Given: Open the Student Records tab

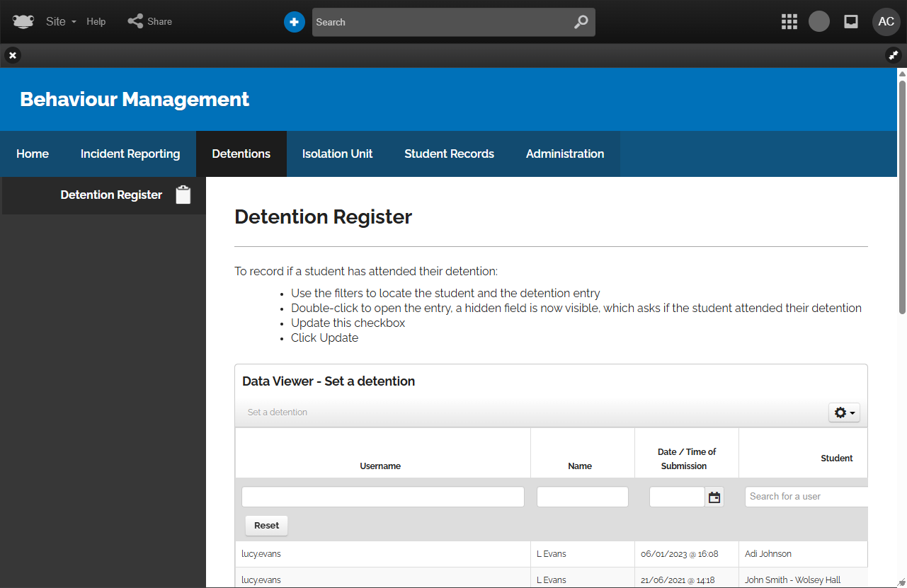Looking at the screenshot, I should [449, 154].
